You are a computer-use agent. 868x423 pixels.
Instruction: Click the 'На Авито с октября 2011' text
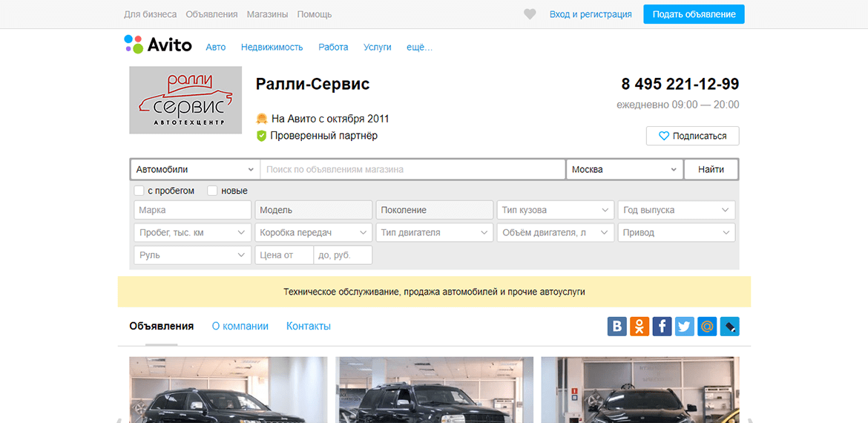pos(330,119)
